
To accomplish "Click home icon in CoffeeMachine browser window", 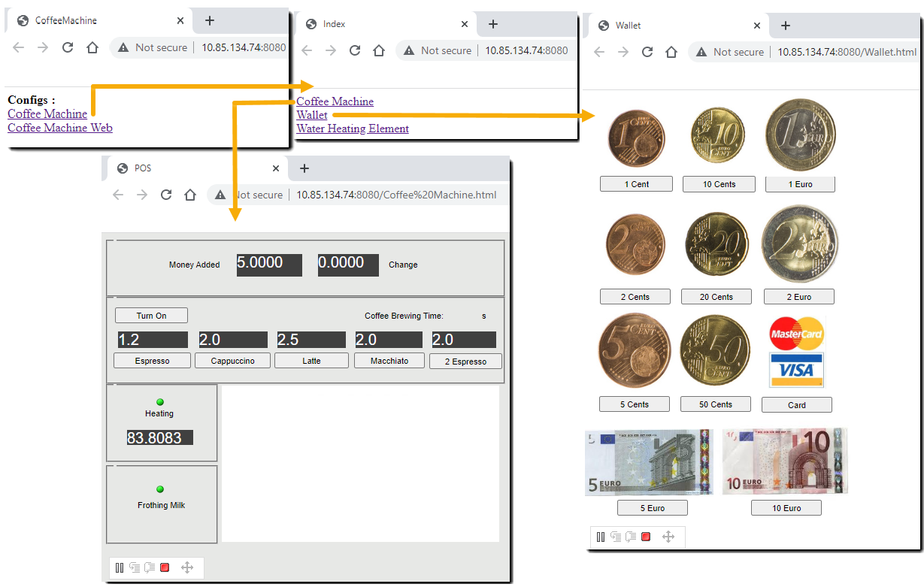I will tap(92, 47).
